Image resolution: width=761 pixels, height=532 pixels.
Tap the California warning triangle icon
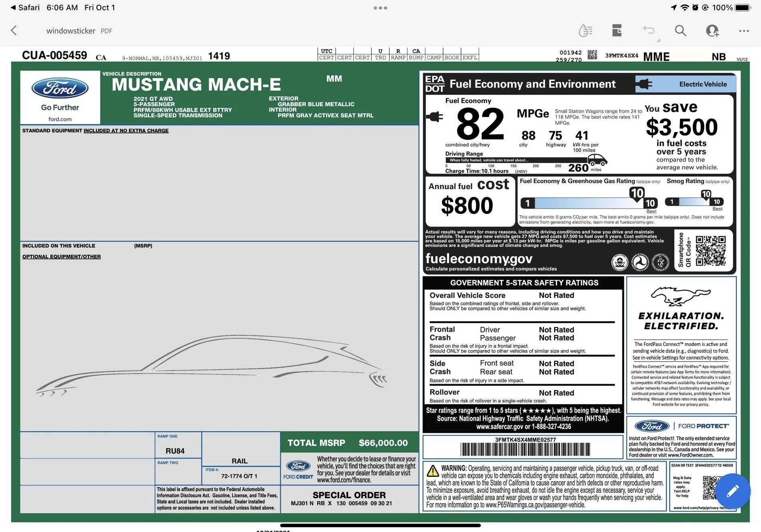pos(433,471)
